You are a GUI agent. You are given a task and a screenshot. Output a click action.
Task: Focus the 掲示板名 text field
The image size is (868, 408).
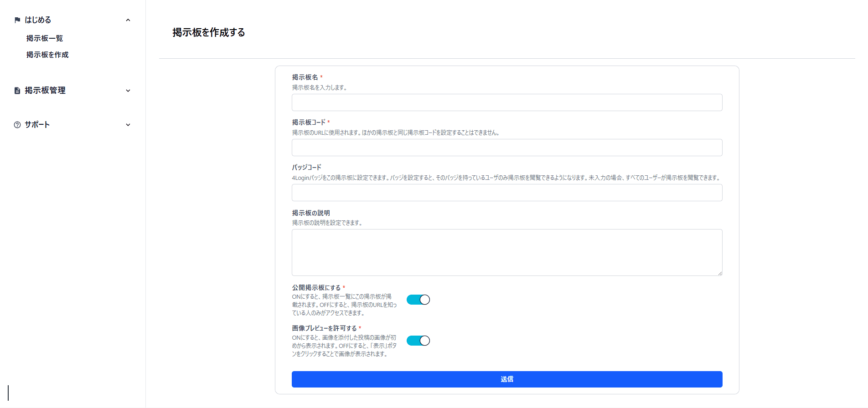point(507,102)
